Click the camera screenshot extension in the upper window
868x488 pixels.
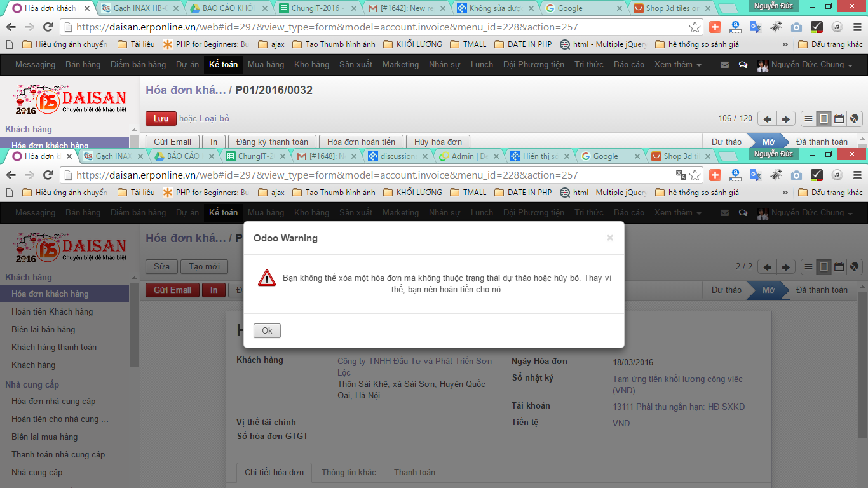[x=796, y=27]
